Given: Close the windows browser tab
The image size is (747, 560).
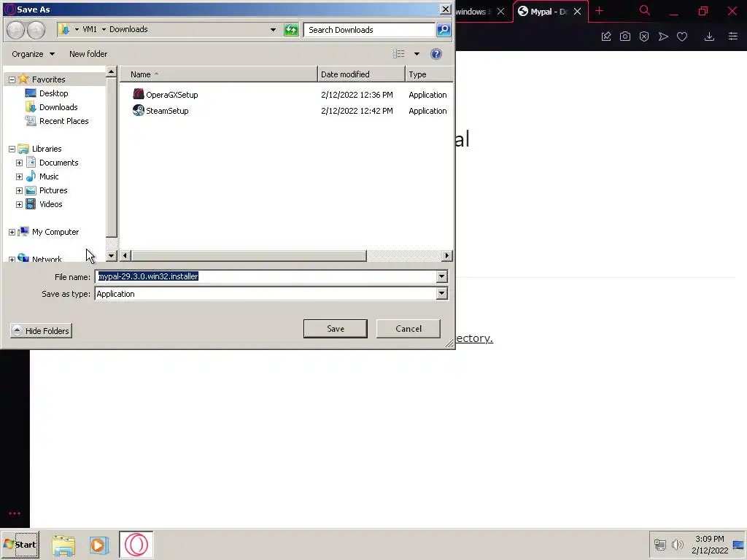Looking at the screenshot, I should click(x=500, y=12).
